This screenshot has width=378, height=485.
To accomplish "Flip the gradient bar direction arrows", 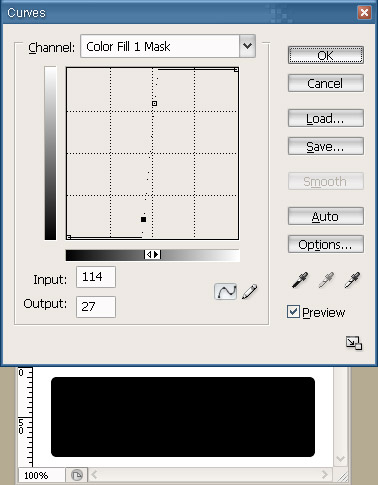I will (x=152, y=255).
